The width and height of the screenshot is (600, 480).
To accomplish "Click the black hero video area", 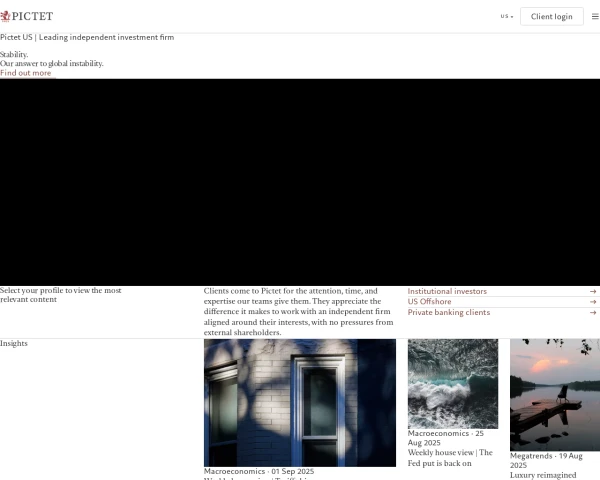I will [300, 182].
